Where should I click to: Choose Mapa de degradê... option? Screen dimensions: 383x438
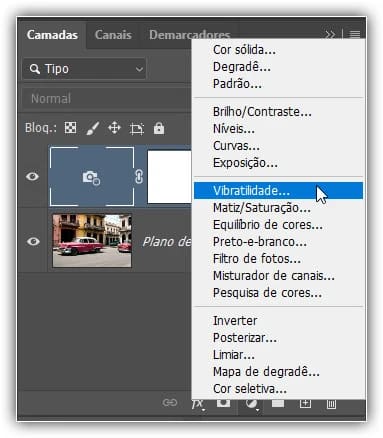coord(266,372)
